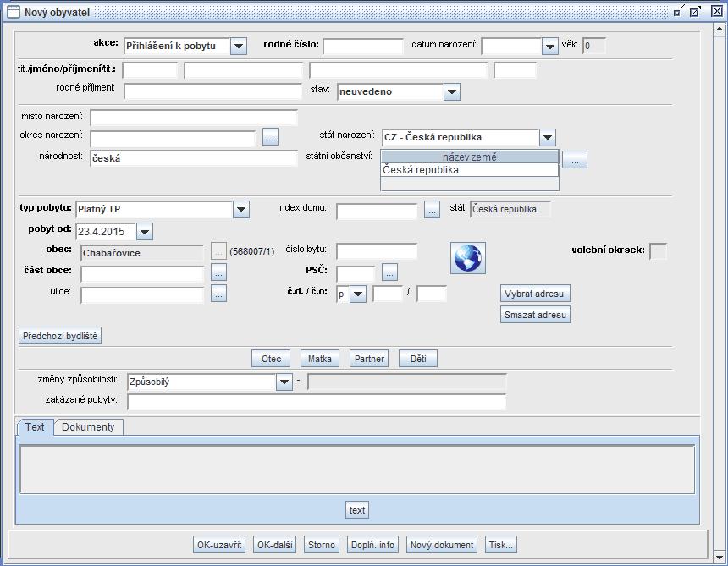Image resolution: width=728 pixels, height=566 pixels.
Task: Restore down the Nový obyvatel window
Action: (x=679, y=11)
